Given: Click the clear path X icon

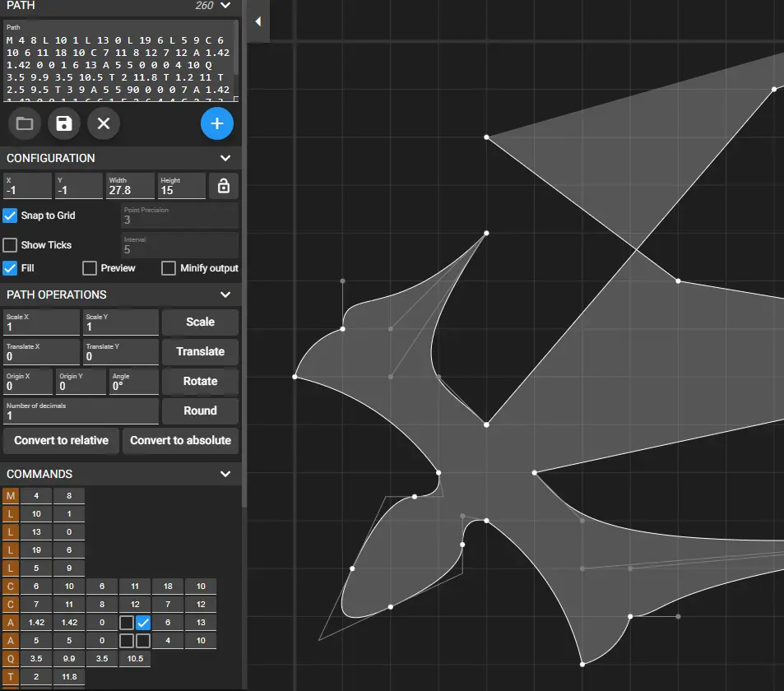Looking at the screenshot, I should 104,123.
